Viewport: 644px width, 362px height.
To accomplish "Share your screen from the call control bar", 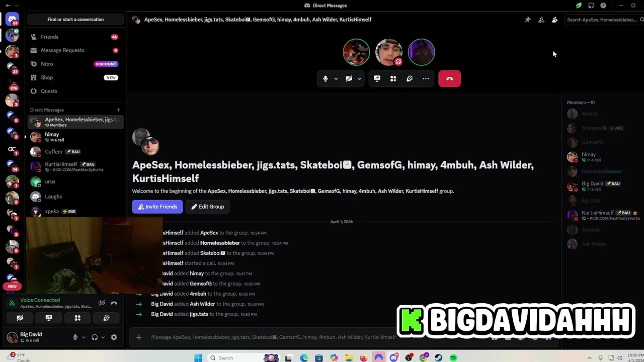I will coord(377,78).
